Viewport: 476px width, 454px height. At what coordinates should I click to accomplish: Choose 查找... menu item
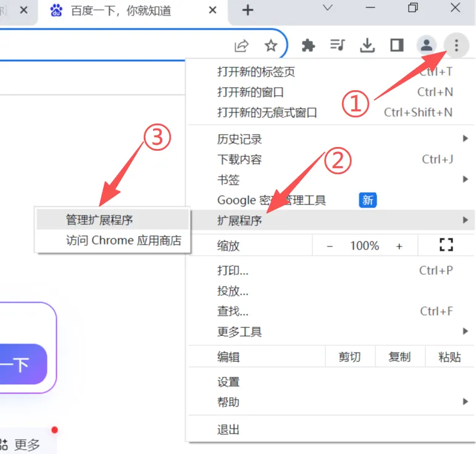(332, 311)
